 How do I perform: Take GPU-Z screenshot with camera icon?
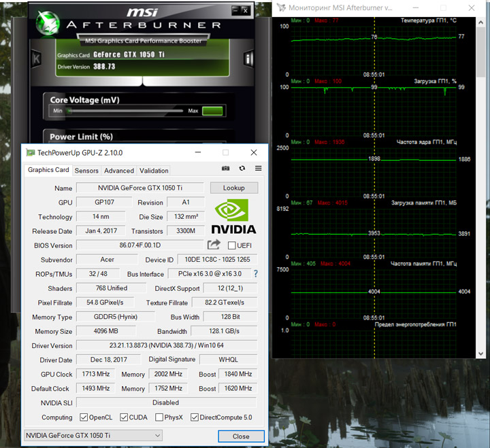coord(225,169)
